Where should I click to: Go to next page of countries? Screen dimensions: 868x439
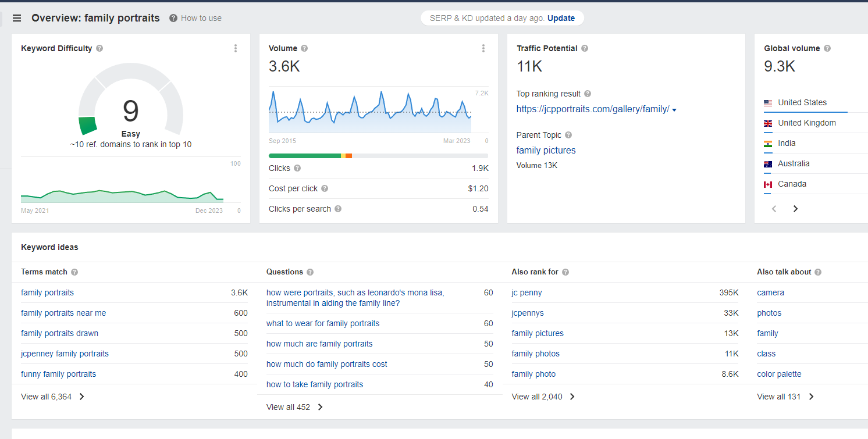pos(795,209)
